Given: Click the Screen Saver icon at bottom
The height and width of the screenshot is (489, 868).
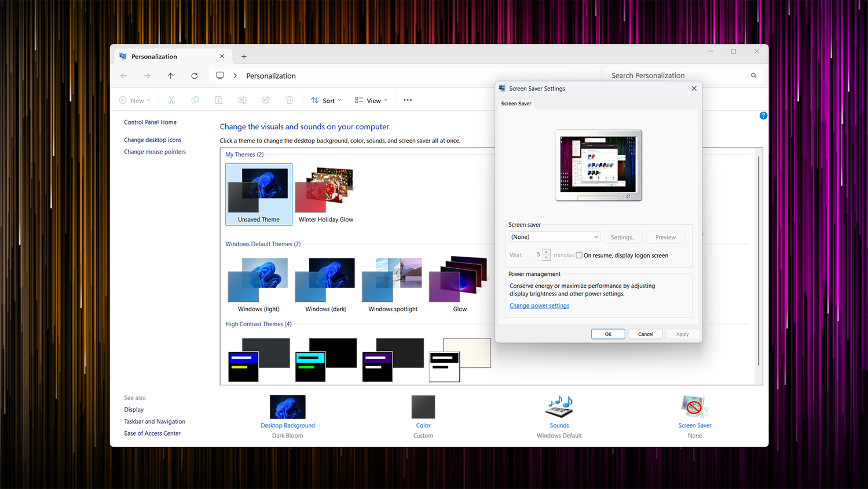Looking at the screenshot, I should (x=695, y=407).
